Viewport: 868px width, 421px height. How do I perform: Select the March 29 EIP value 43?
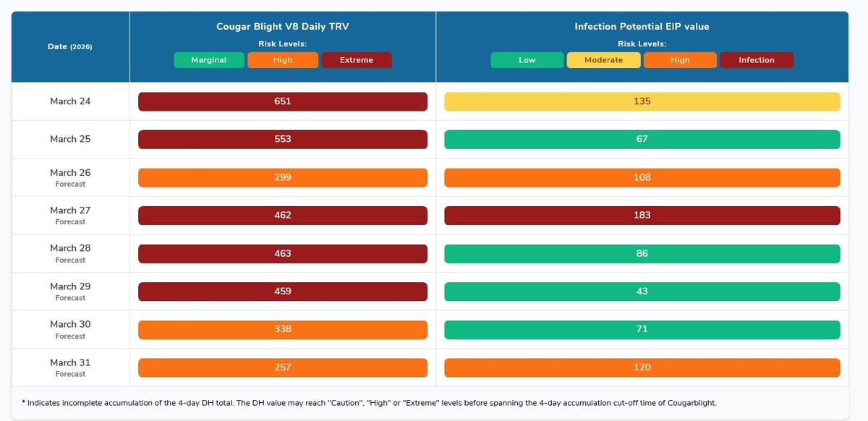(642, 291)
